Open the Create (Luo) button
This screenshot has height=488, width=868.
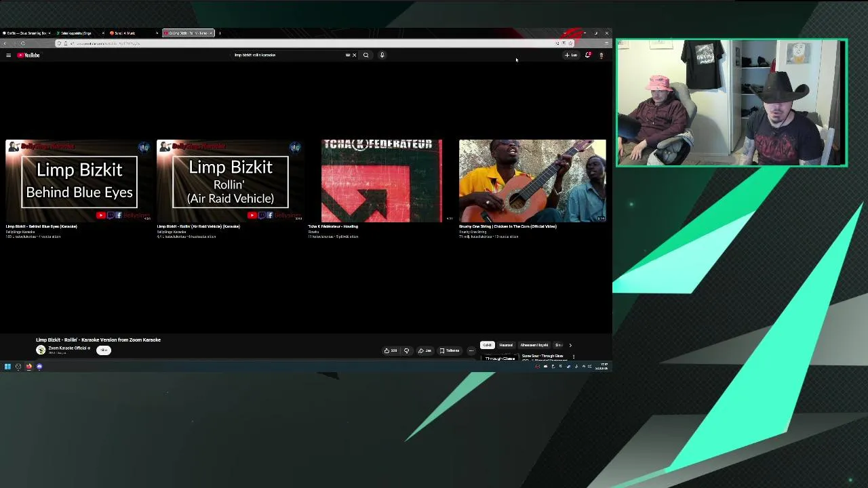[571, 55]
